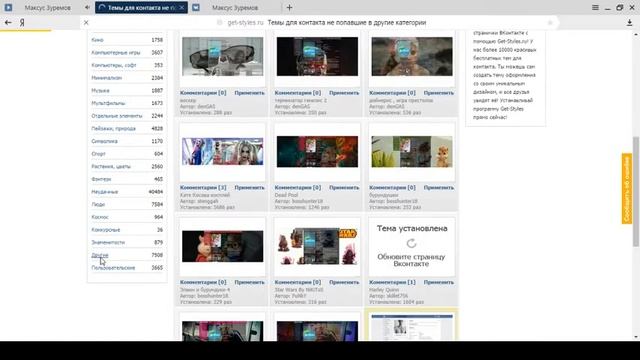Click the yellow error report side tab

[x=627, y=189]
